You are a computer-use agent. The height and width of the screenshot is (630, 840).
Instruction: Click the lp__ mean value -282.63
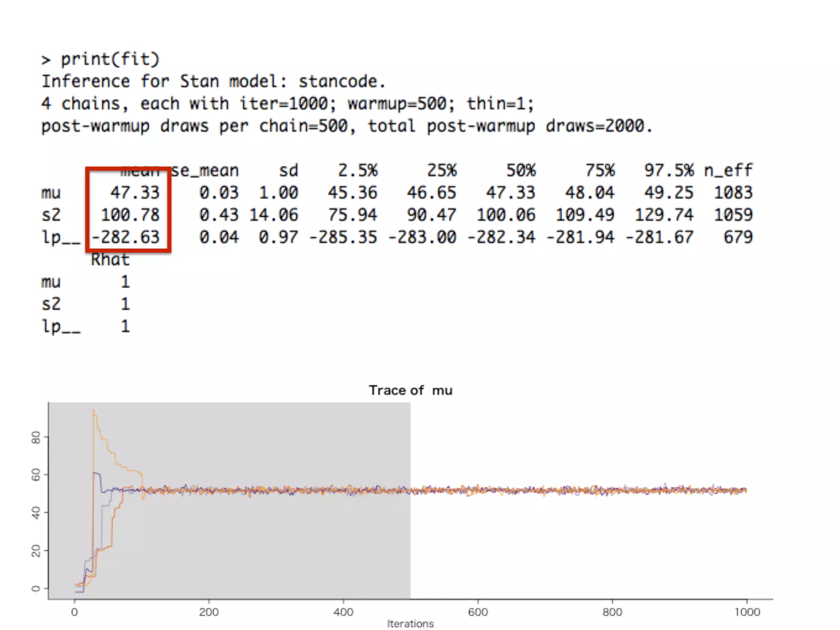point(126,237)
